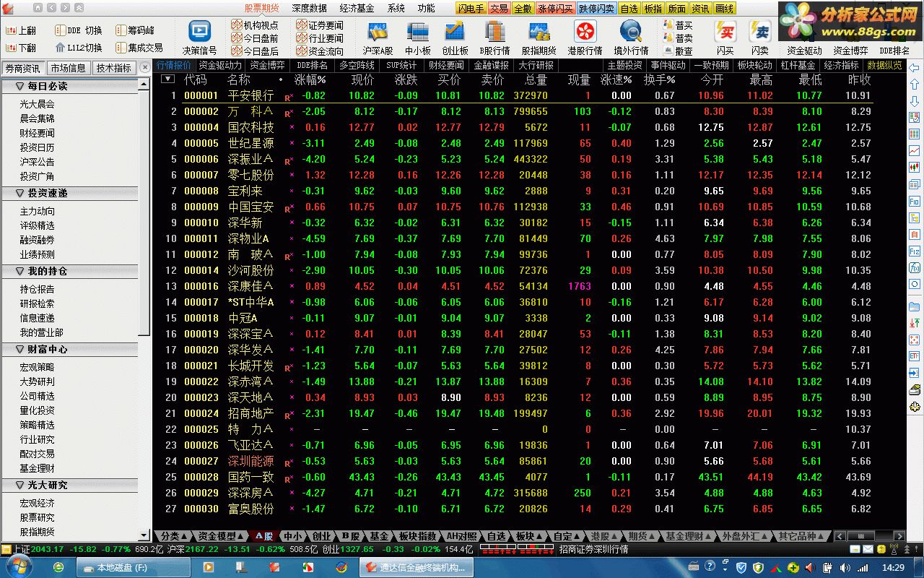Image resolution: width=924 pixels, height=578 pixels.
Task: Open the 经济基金 menu
Action: (x=357, y=8)
